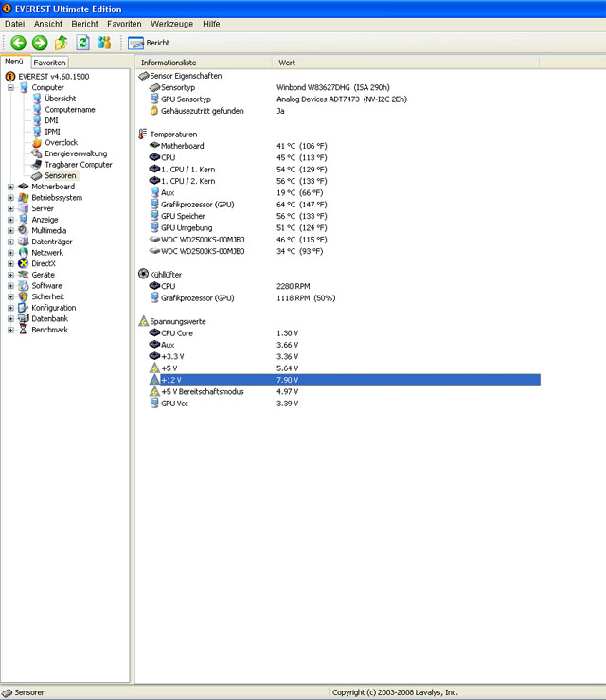Click the green Back arrow toolbar icon

point(18,43)
